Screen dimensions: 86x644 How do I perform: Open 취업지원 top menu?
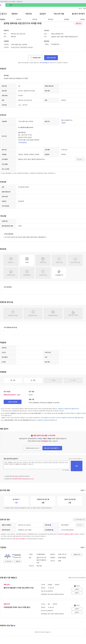[29, 14]
